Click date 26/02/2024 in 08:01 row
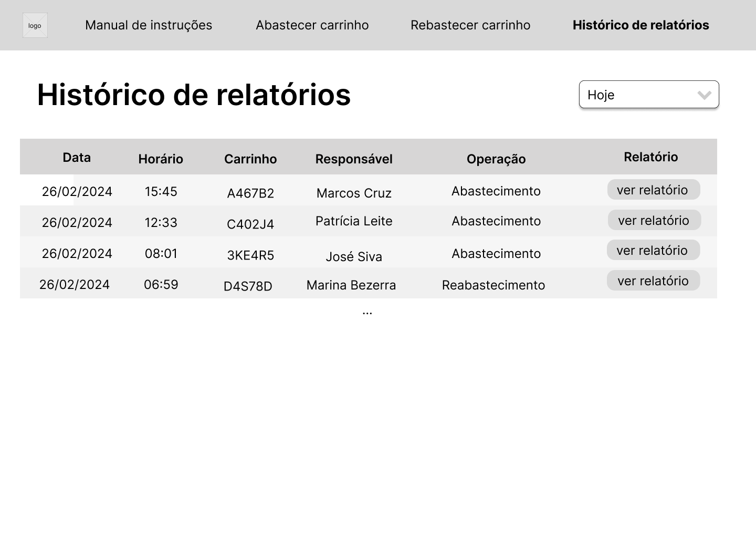Viewport: 756px width, 538px height. (77, 254)
